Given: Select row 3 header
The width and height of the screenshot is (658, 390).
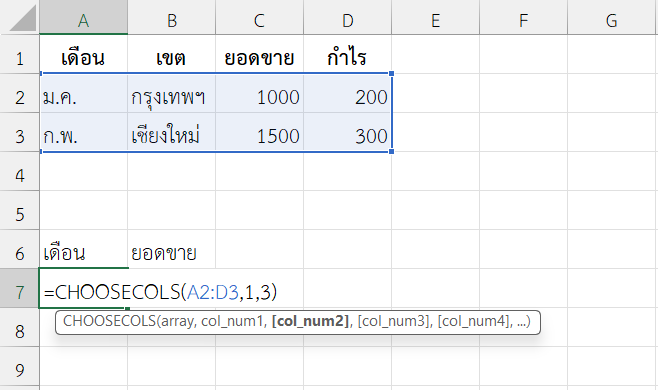Looking at the screenshot, I should [20, 132].
